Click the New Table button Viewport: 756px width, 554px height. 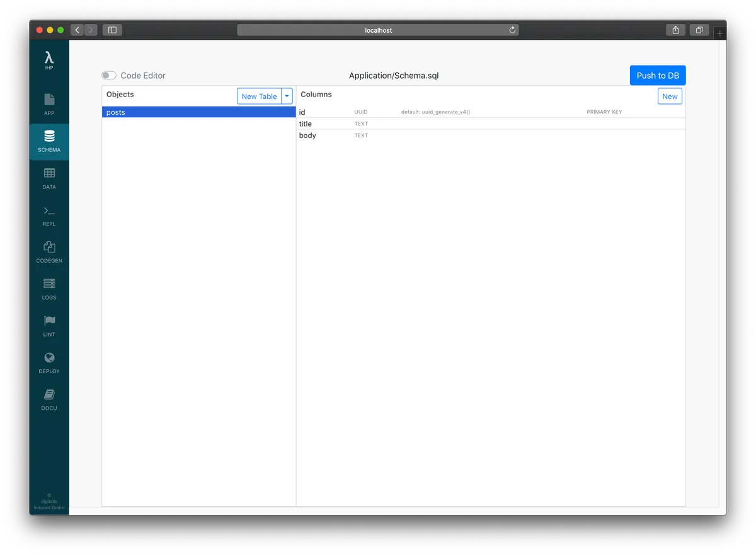(259, 96)
